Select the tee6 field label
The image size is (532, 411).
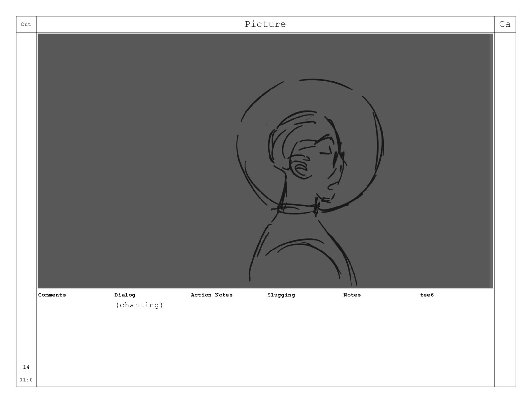click(x=427, y=295)
